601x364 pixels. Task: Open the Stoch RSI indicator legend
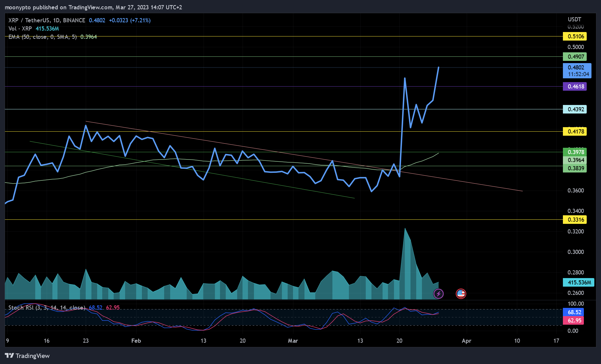click(x=47, y=308)
